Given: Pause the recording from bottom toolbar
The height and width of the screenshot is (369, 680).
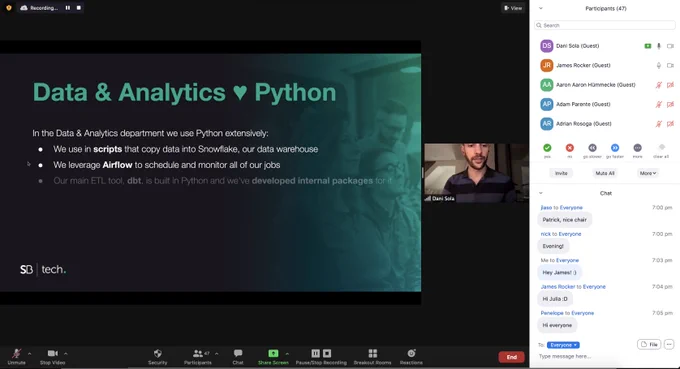Looking at the screenshot, I should 316,353.
